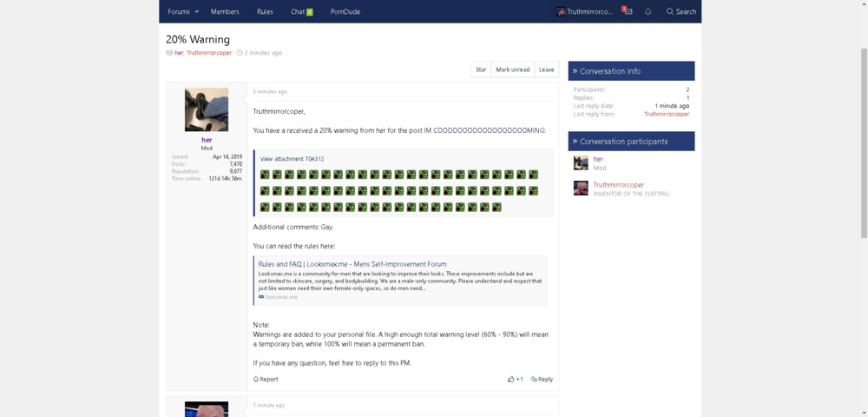The height and width of the screenshot is (417, 868).
Task: Open 'her' username below the avatar
Action: tap(207, 140)
